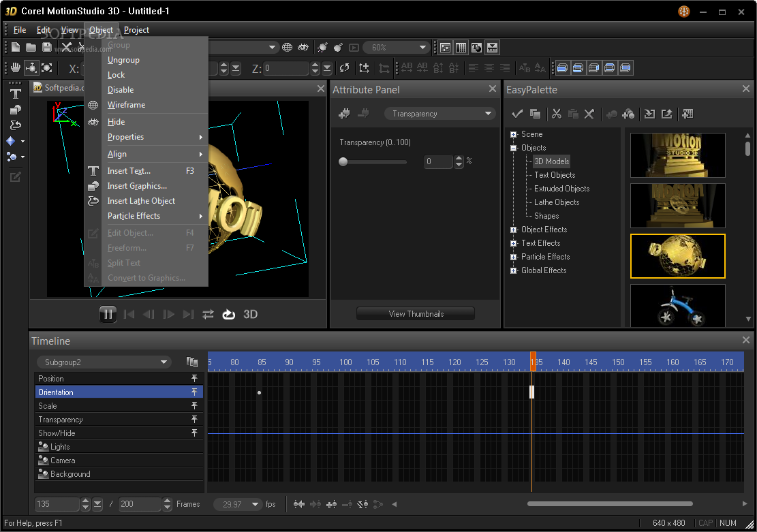Toggle loop playback mode icon

(229, 314)
